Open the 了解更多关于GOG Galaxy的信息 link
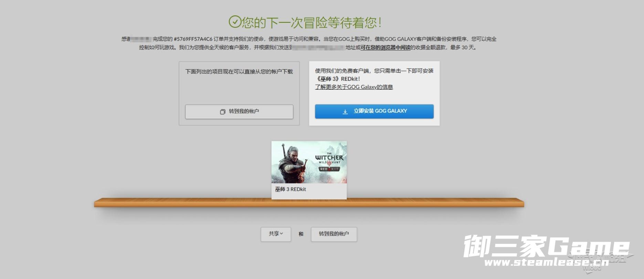Viewport: 644px width, 279px height. point(353,87)
